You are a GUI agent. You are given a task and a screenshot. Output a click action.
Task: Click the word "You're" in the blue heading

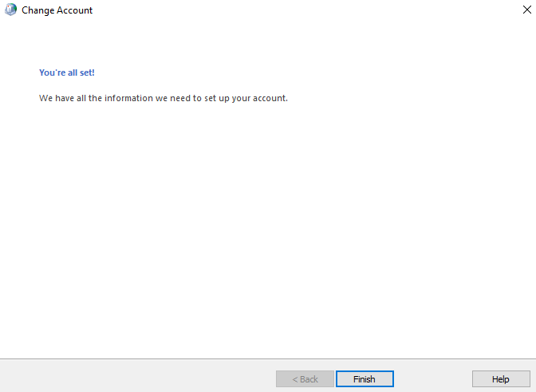[52, 73]
